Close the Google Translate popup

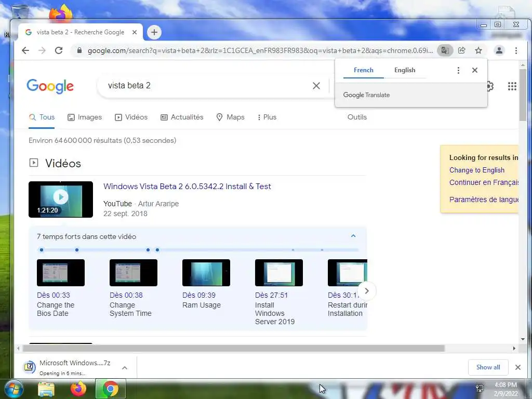475,70
